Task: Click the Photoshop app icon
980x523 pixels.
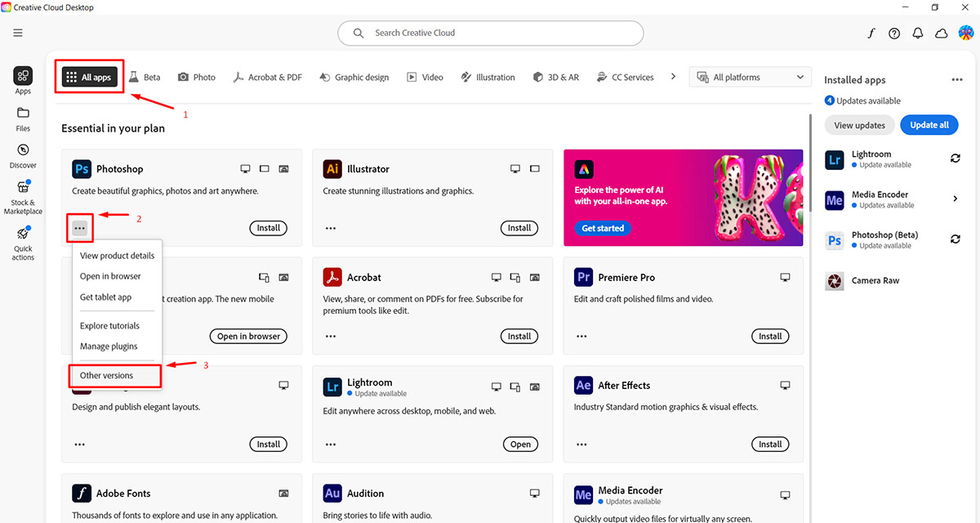Action: click(81, 169)
